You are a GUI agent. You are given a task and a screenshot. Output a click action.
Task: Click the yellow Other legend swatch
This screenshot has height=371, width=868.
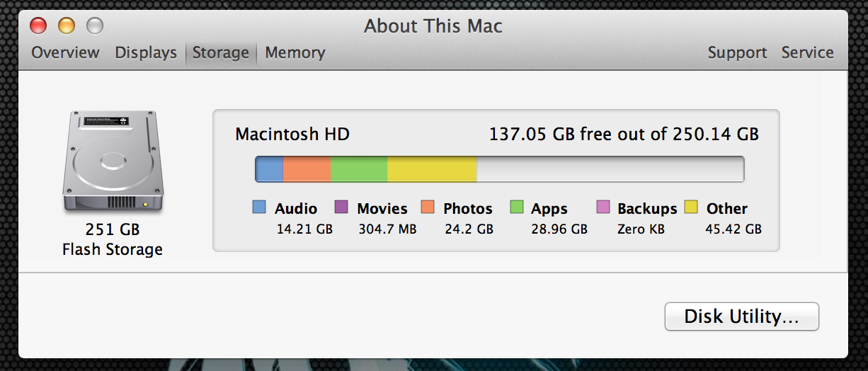[x=692, y=207]
